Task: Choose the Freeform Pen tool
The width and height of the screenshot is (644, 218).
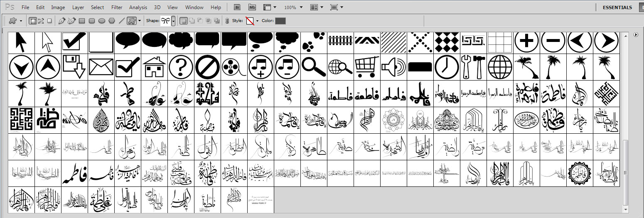Action: 71,20
